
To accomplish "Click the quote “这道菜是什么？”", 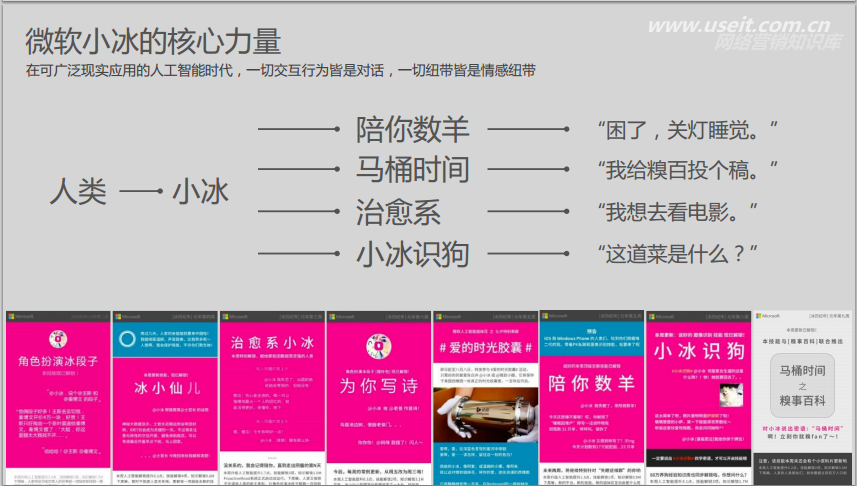I will click(678, 254).
